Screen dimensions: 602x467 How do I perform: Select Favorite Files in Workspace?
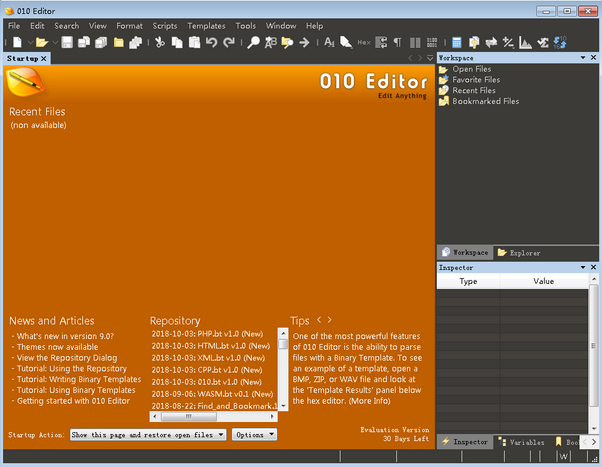coord(476,80)
